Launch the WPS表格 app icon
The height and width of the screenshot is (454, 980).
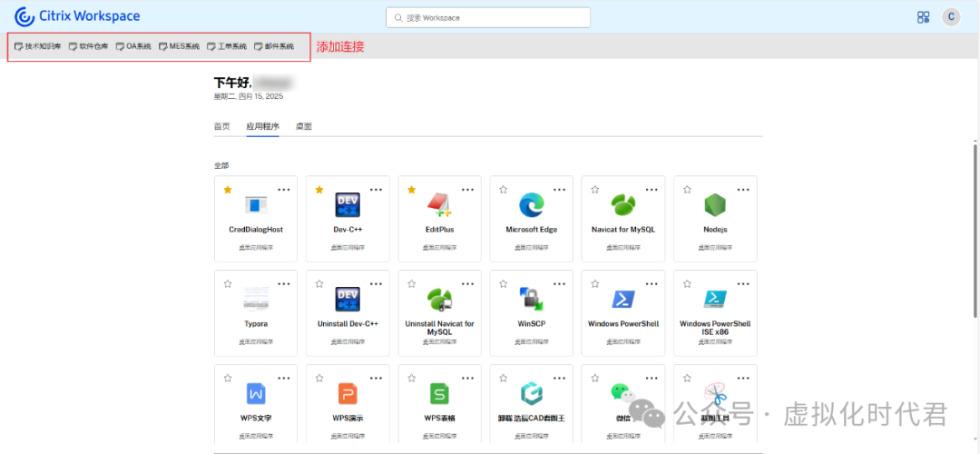pos(439,394)
